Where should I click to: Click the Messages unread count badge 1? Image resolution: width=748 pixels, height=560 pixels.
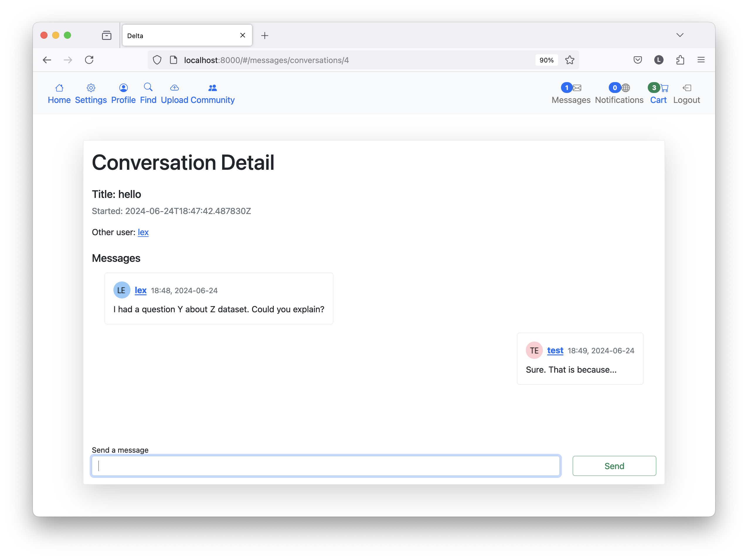pyautogui.click(x=566, y=88)
